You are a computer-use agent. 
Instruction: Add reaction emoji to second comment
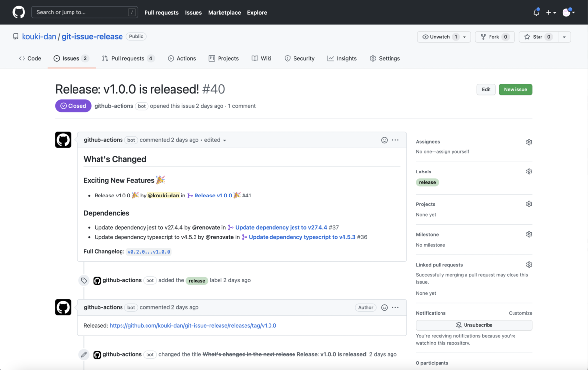tap(384, 307)
